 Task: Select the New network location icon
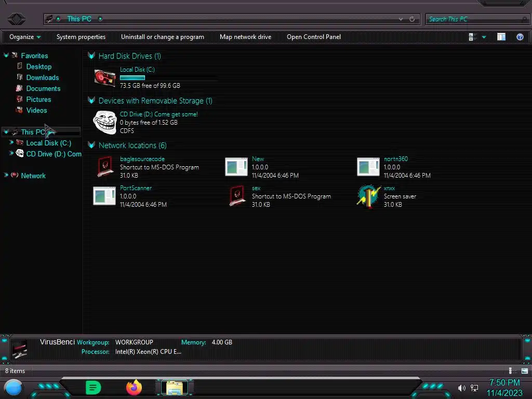tap(236, 167)
